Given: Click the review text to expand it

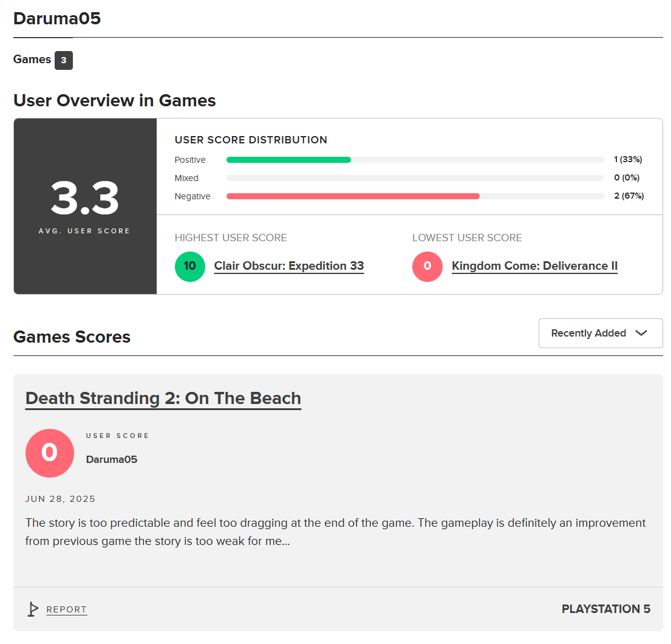Looking at the screenshot, I should (x=335, y=532).
